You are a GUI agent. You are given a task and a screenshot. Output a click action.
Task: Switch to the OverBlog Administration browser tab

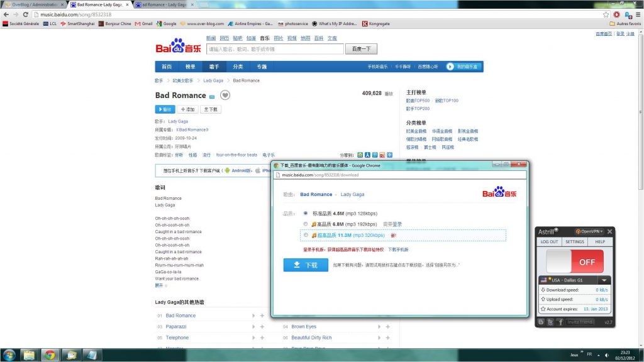tap(35, 4)
